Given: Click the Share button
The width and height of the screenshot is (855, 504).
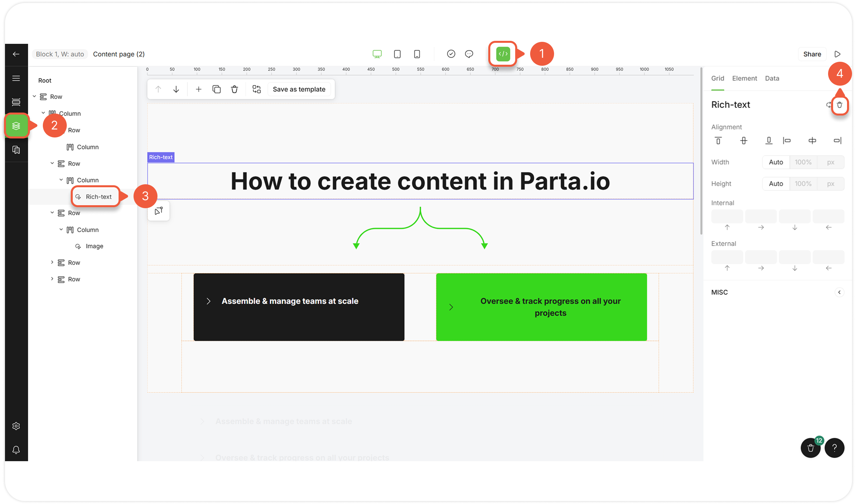Looking at the screenshot, I should pos(812,54).
